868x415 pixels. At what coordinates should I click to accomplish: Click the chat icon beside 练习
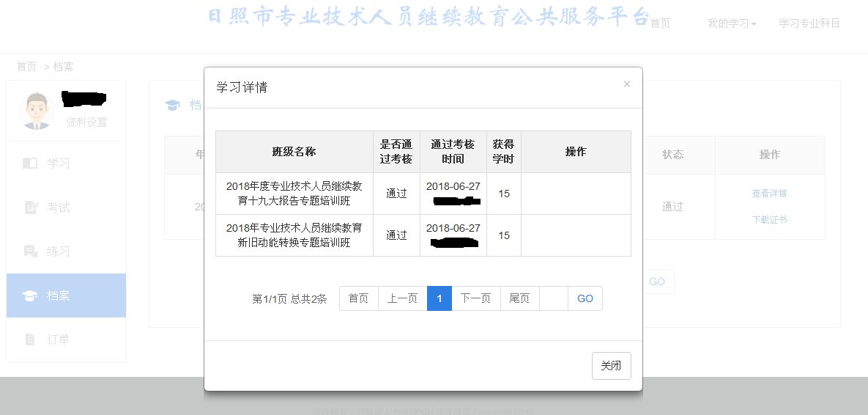pyautogui.click(x=30, y=251)
